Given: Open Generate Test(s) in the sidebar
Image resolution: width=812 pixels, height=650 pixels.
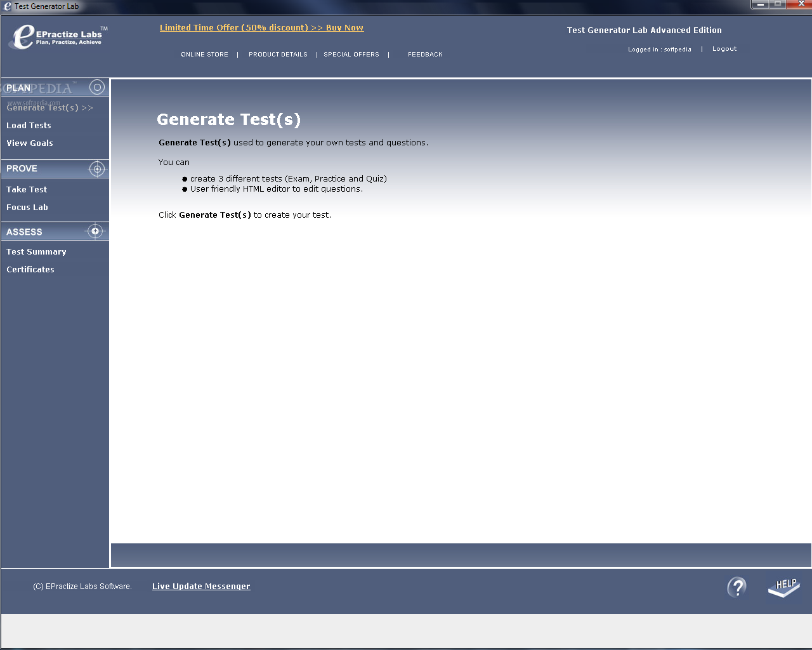Looking at the screenshot, I should (x=49, y=108).
